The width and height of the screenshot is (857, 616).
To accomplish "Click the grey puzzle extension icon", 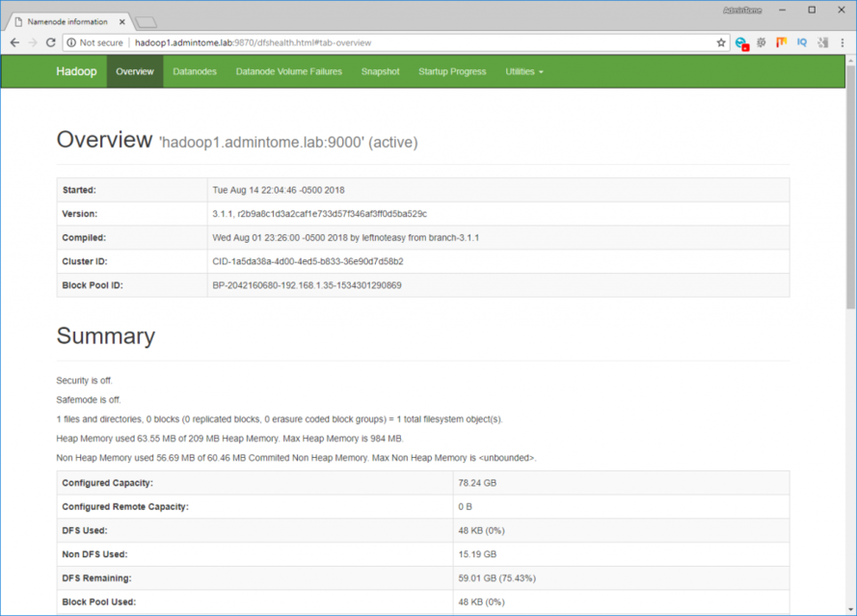I will [822, 42].
